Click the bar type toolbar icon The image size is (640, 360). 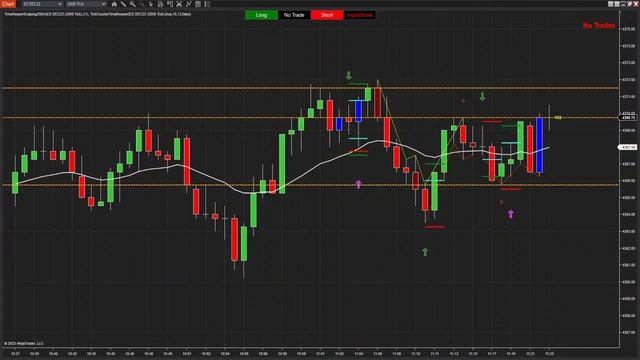(x=114, y=4)
